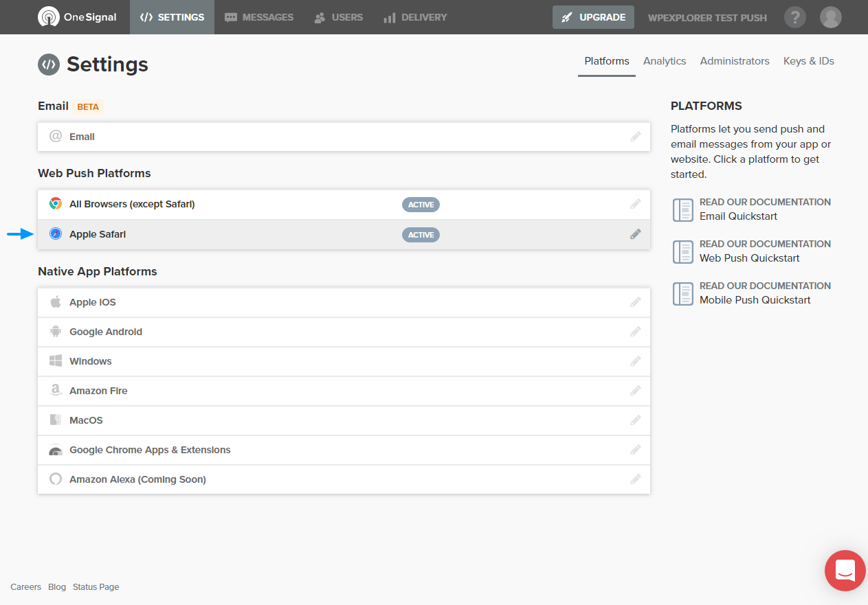Screen dimensions: 868x605
Task: Click the pencil edit icon for Apple Safari
Action: click(x=636, y=234)
